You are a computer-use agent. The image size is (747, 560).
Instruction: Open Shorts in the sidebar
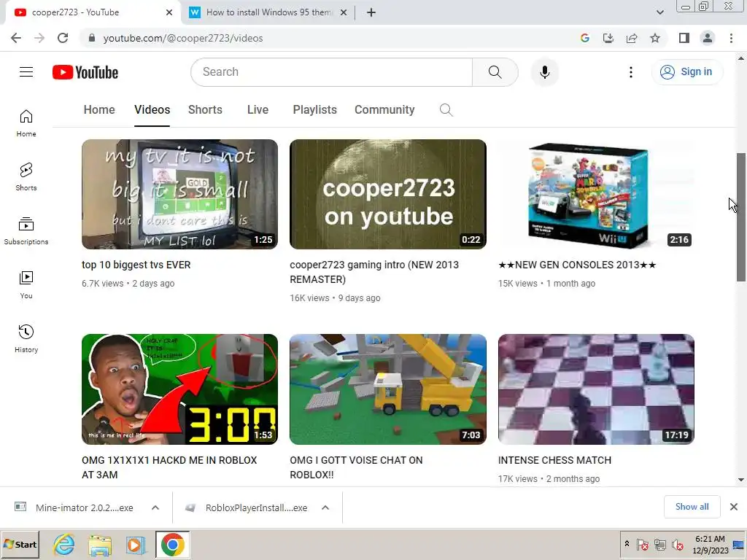(26, 177)
